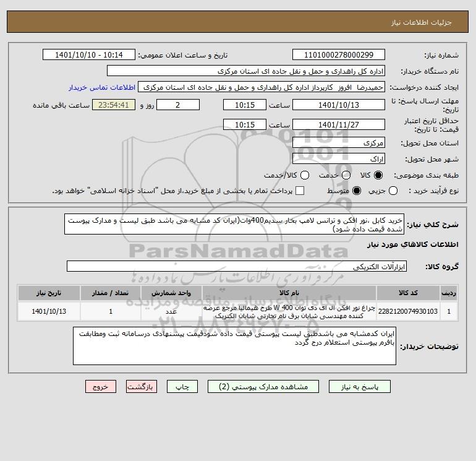Select the خدمت radio button
This screenshot has height=461, width=476.
pos(346,175)
